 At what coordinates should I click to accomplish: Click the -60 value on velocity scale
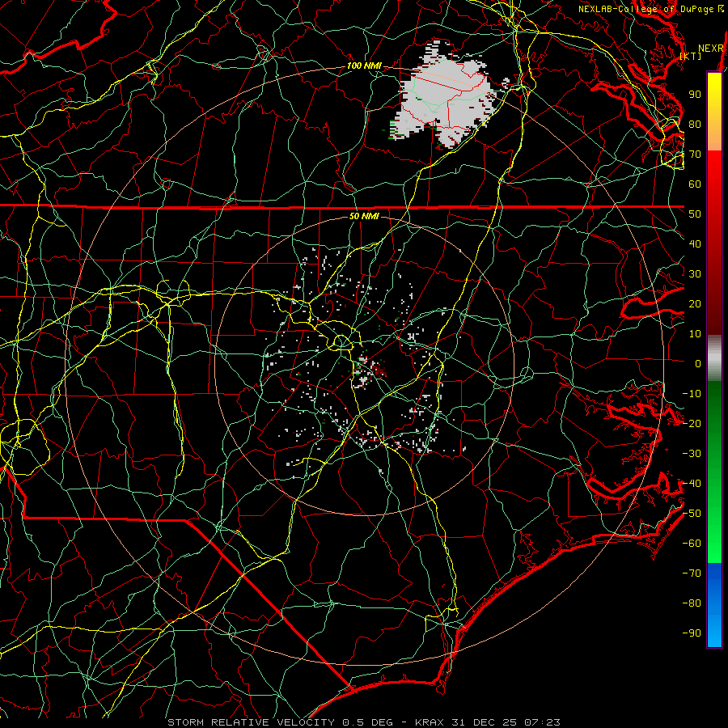coord(692,544)
